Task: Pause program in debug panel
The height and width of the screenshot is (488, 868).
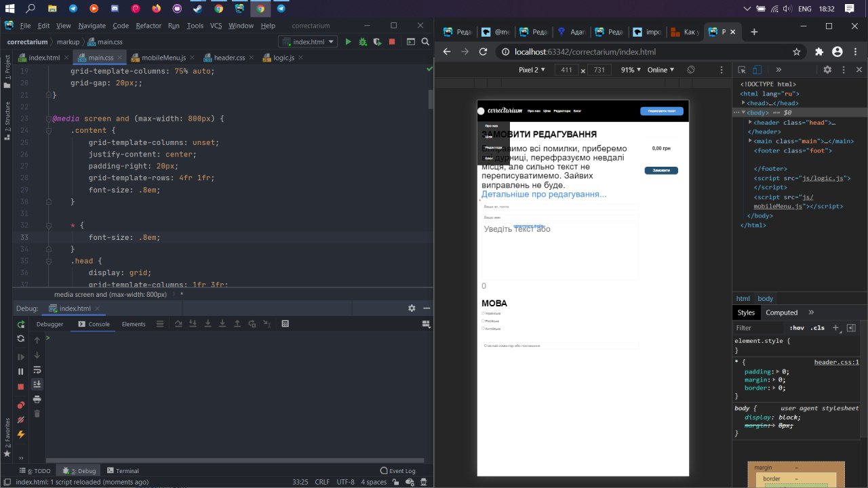Action: click(21, 371)
